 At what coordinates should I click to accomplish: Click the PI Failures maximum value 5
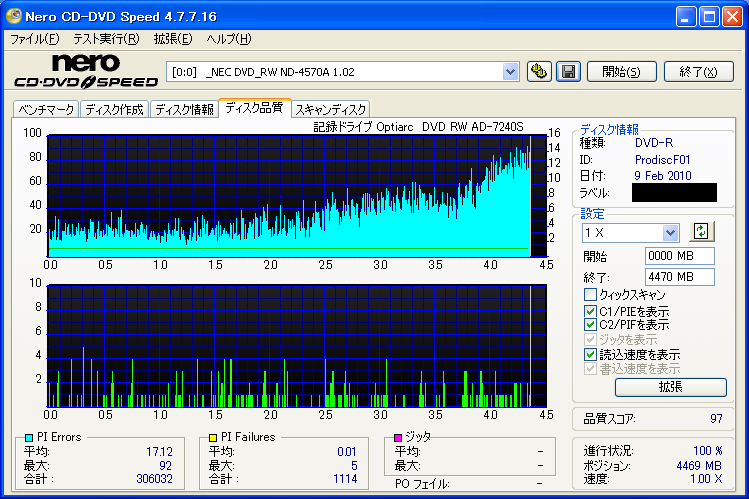pyautogui.click(x=354, y=466)
